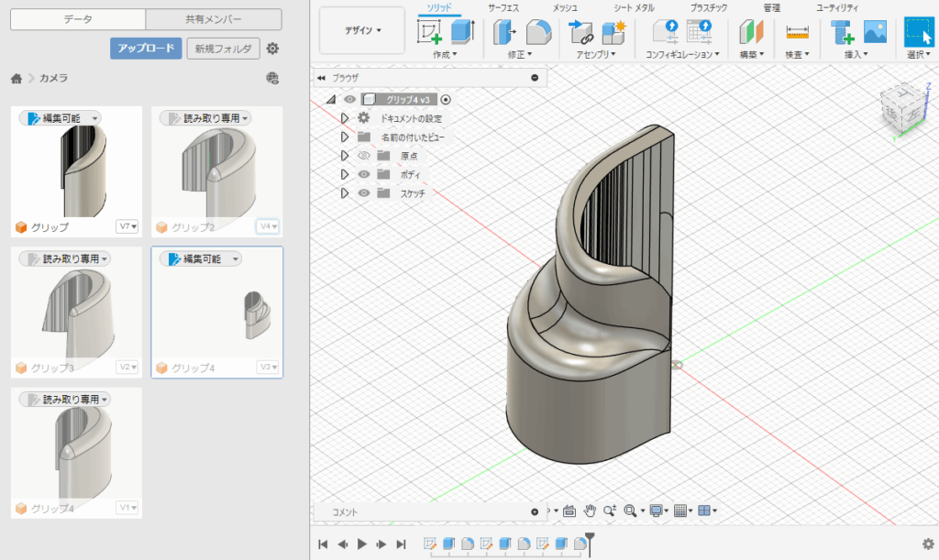Open the timeline settings gear icon
Viewport: 939px width, 560px height.
pos(928,544)
